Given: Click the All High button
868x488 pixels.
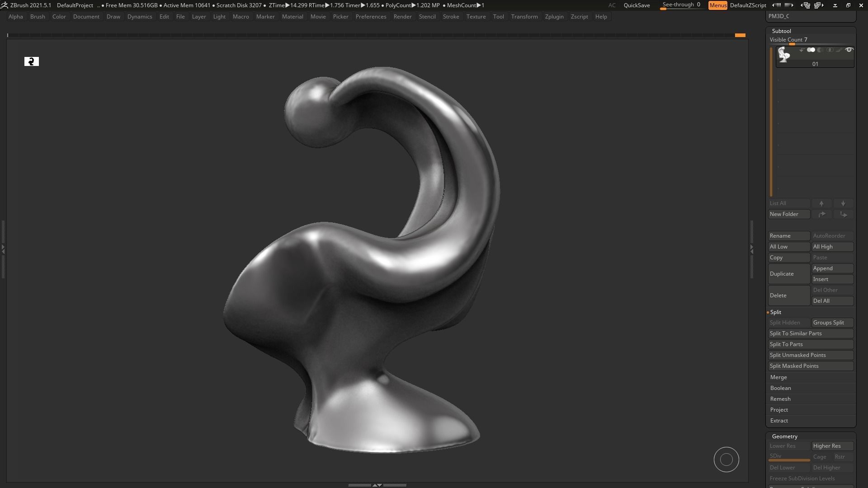Looking at the screenshot, I should tap(832, 247).
